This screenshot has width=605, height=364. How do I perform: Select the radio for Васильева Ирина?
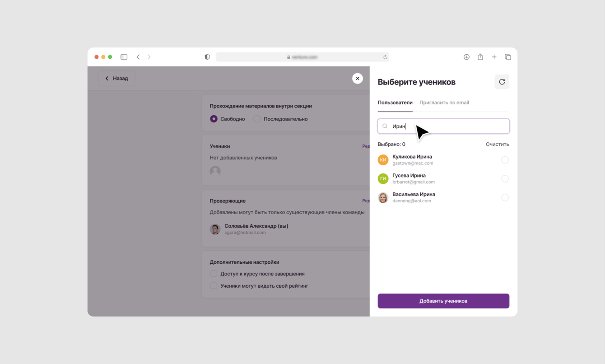[x=505, y=197]
